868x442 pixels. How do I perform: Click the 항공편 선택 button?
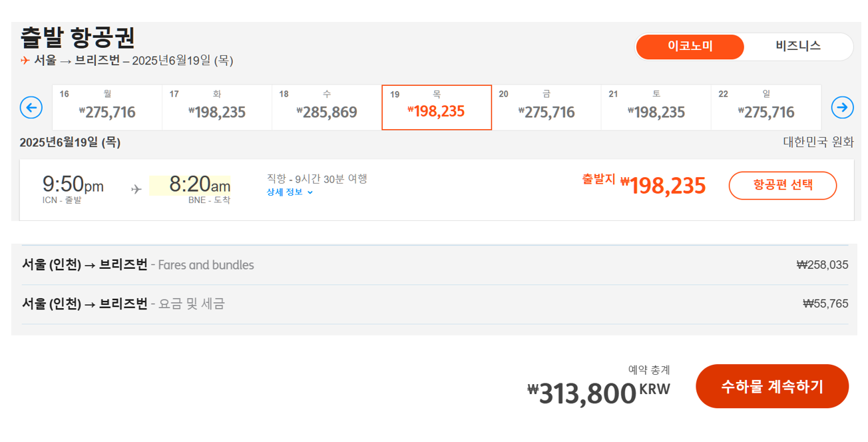(783, 186)
